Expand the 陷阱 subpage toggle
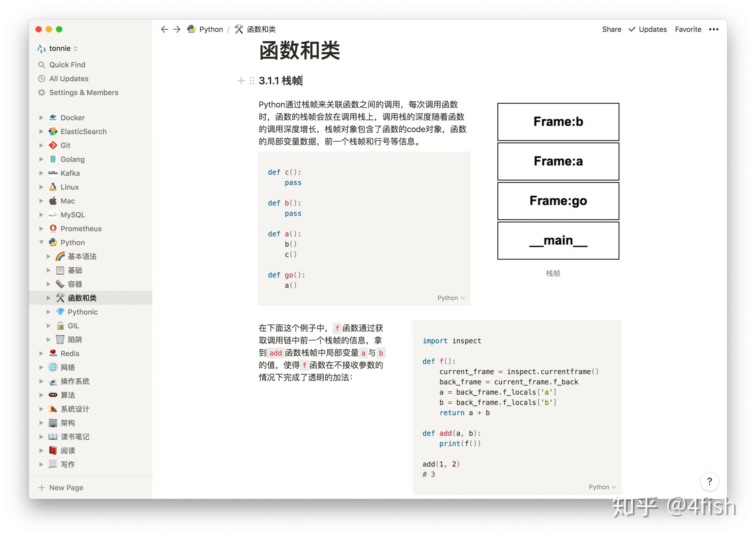Viewport: 756px width, 537px height. [48, 340]
